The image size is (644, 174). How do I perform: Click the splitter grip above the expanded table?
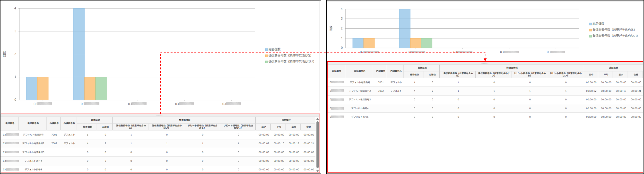point(485,63)
